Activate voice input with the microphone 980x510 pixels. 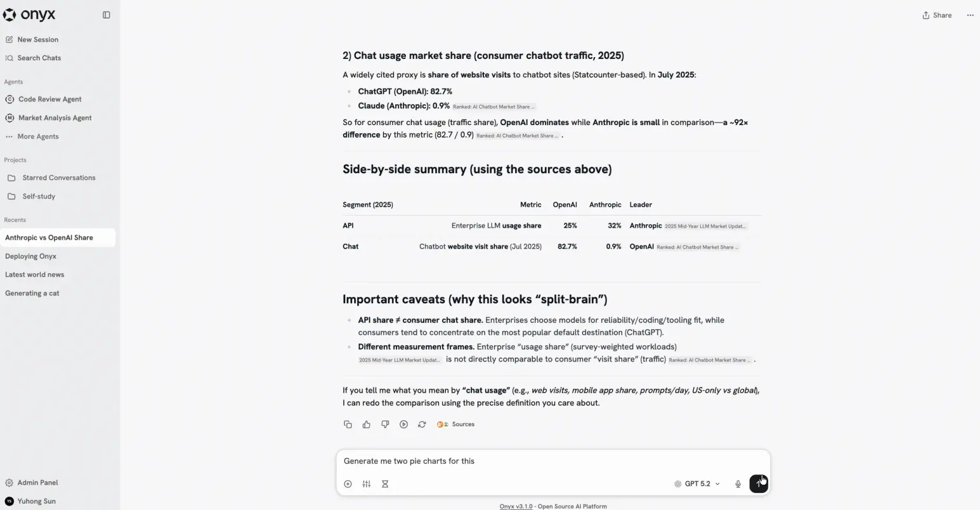pos(738,483)
